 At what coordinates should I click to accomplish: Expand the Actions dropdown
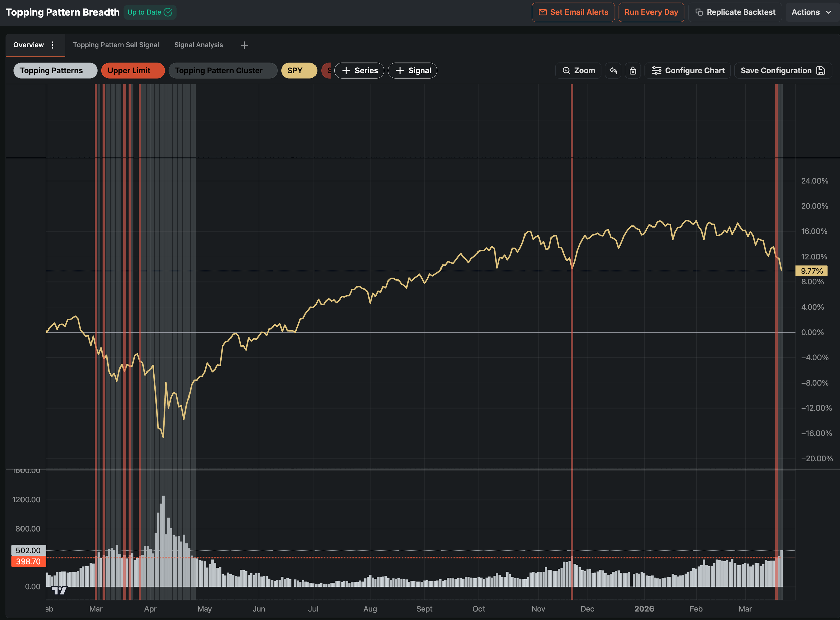(811, 12)
